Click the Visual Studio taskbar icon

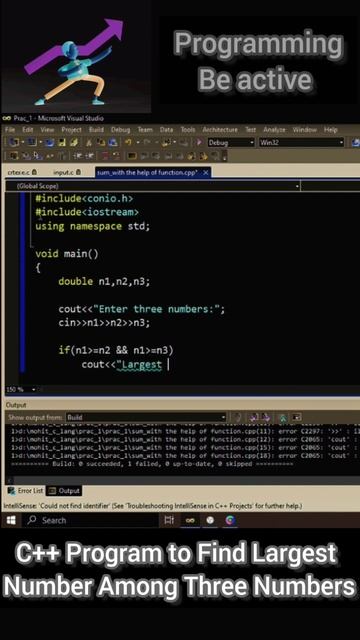click(190, 520)
